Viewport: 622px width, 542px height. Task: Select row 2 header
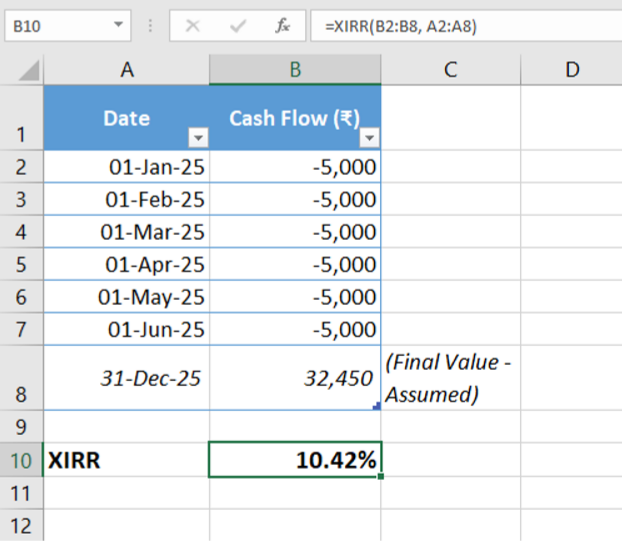point(21,167)
